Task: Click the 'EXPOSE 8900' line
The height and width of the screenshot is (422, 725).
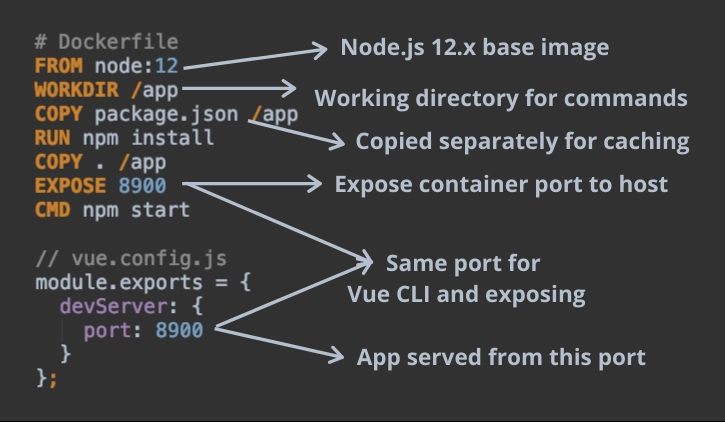Action: 100,186
